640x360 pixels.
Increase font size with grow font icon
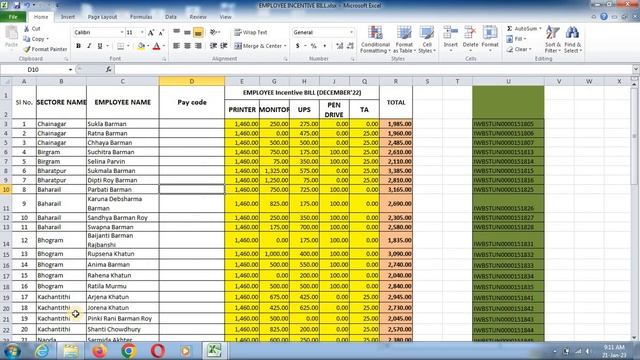coord(151,32)
